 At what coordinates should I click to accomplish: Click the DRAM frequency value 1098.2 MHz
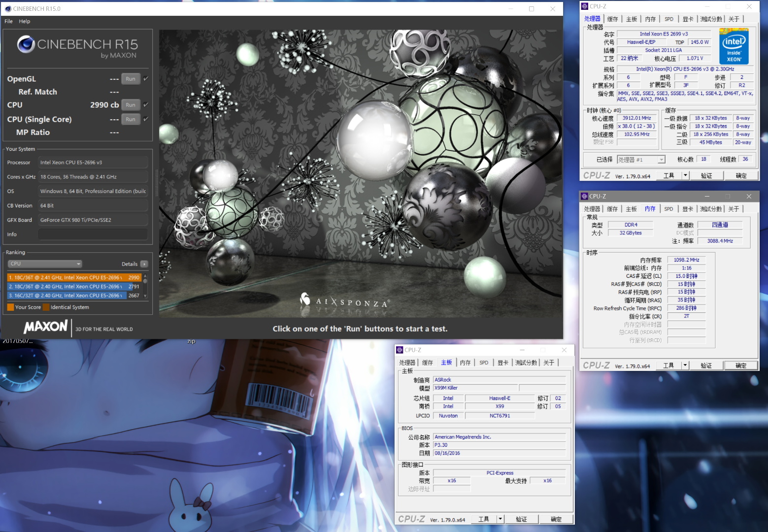click(686, 260)
